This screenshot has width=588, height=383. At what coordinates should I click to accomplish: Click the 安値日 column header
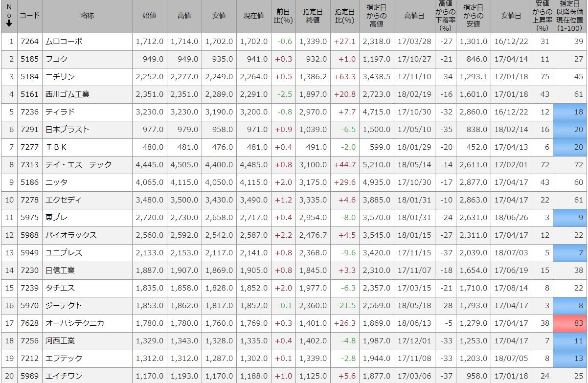pyautogui.click(x=511, y=15)
